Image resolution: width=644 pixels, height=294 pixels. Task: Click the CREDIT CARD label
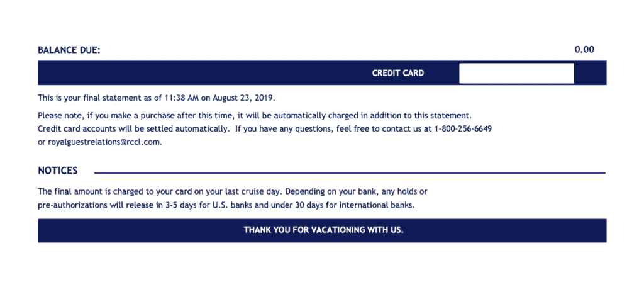pyautogui.click(x=397, y=73)
